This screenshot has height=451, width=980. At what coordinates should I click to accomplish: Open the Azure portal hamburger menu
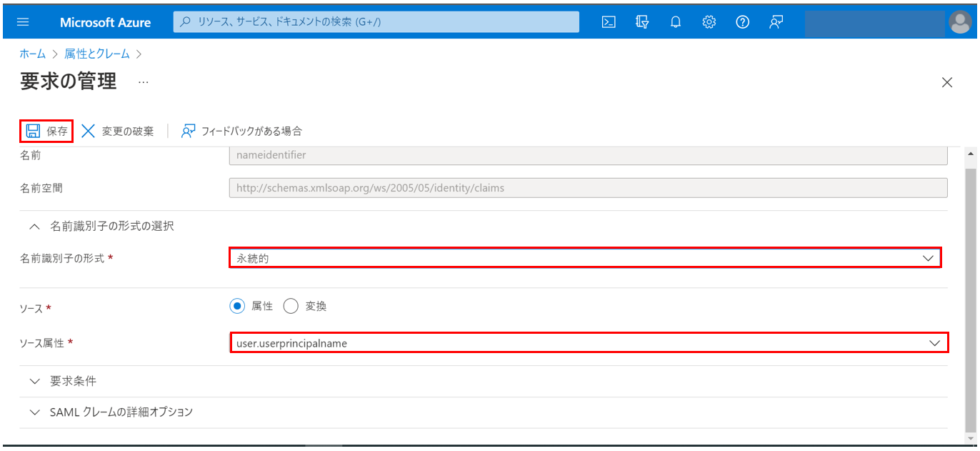pos(23,22)
